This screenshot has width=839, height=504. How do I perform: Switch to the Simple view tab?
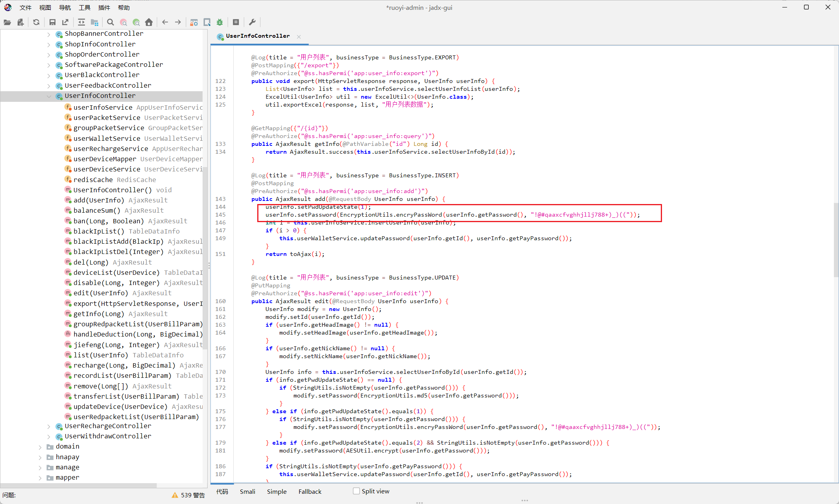(277, 491)
